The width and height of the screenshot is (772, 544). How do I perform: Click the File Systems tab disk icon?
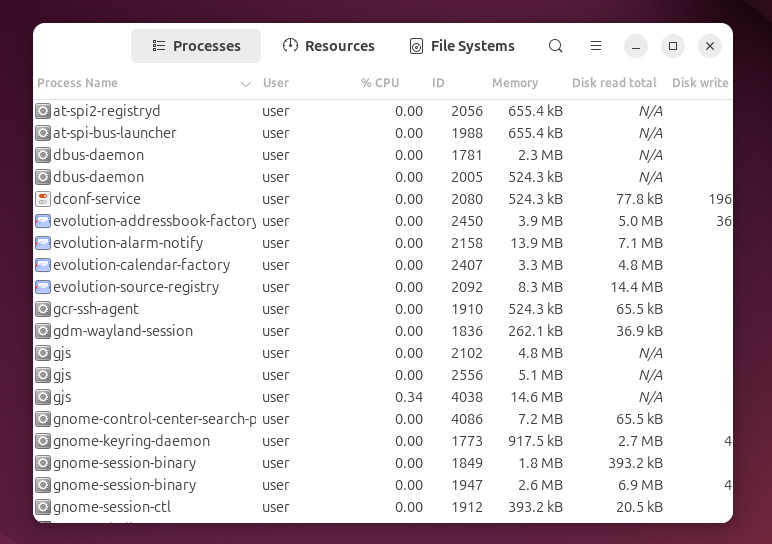[416, 46]
